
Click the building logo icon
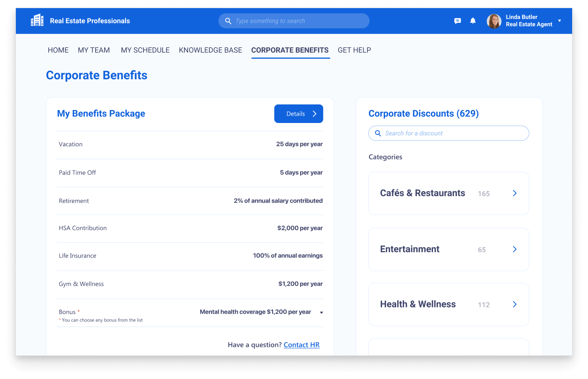(x=37, y=20)
